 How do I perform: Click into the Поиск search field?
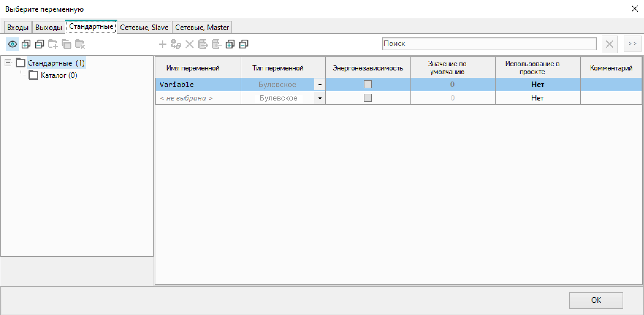[x=489, y=44]
